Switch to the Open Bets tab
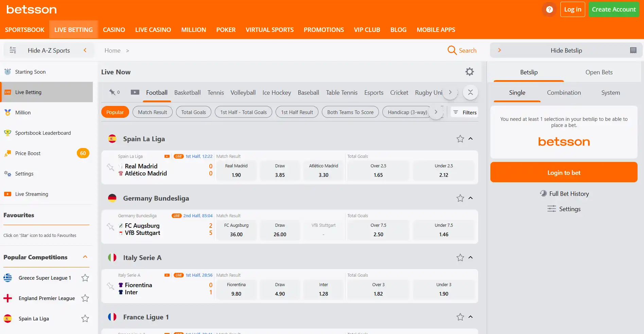The image size is (644, 334). (x=599, y=72)
